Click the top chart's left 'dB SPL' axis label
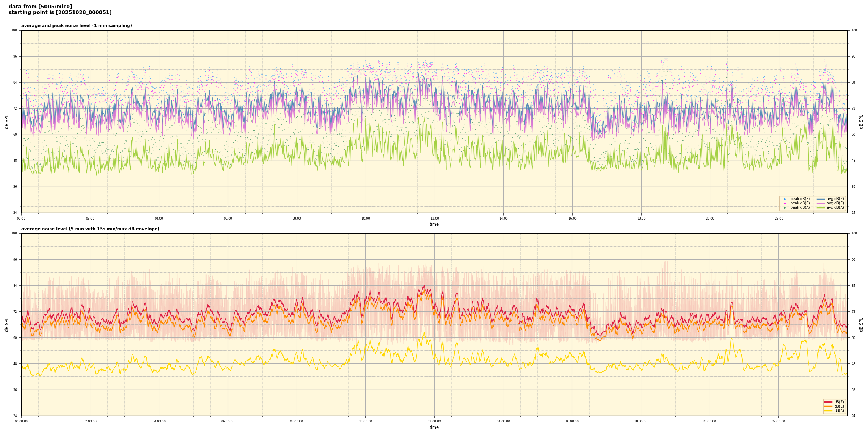 tap(7, 122)
